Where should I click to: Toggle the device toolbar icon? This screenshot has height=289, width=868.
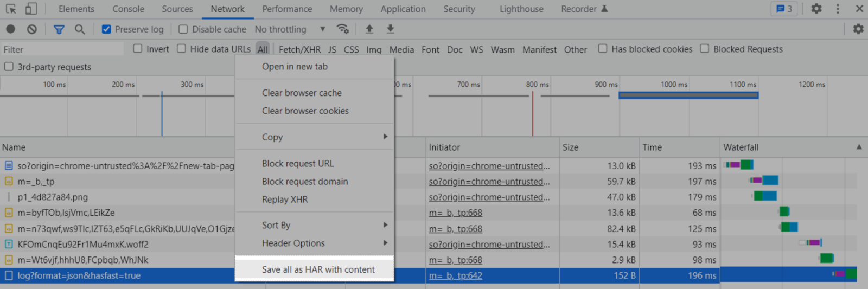pyautogui.click(x=31, y=9)
